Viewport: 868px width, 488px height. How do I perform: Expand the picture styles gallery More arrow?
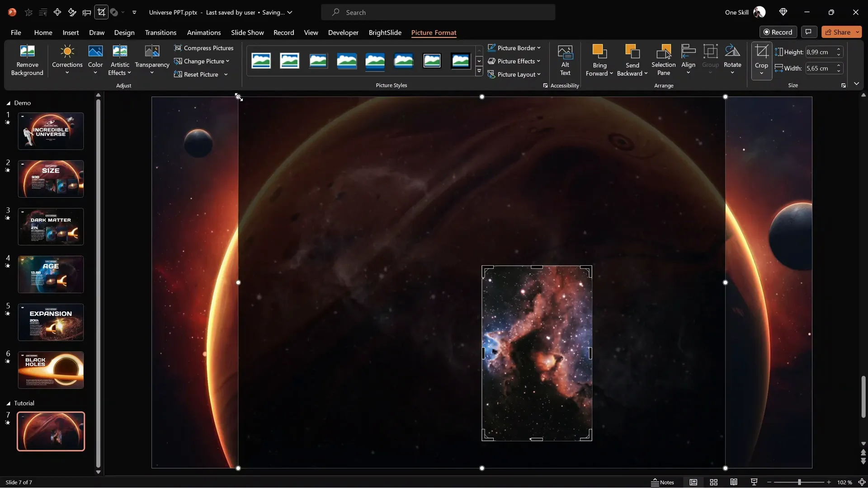coord(479,71)
